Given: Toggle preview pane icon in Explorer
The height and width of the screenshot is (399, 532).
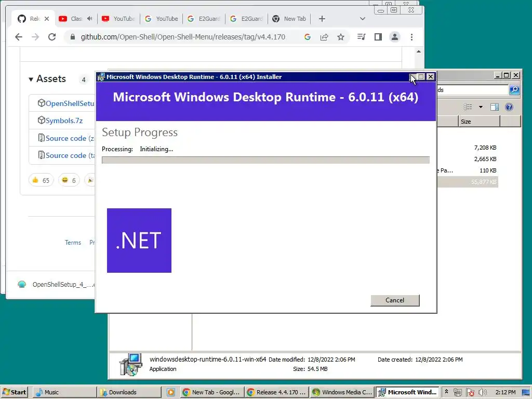Looking at the screenshot, I should pos(495,107).
